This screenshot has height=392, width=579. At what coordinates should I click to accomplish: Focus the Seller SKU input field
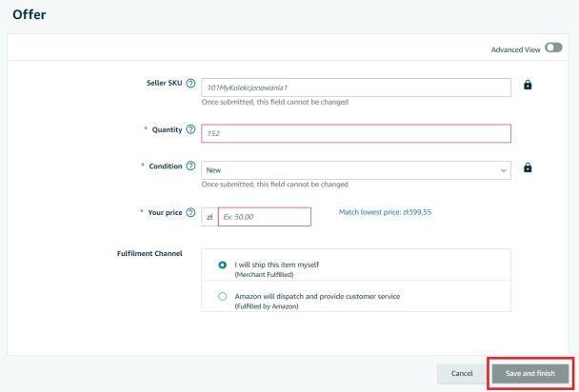[x=356, y=88]
